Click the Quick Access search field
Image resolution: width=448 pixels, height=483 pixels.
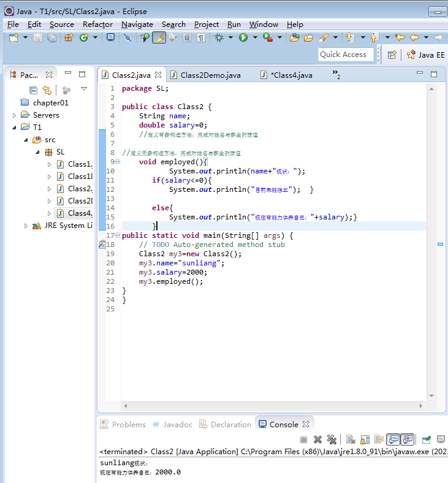(x=343, y=55)
